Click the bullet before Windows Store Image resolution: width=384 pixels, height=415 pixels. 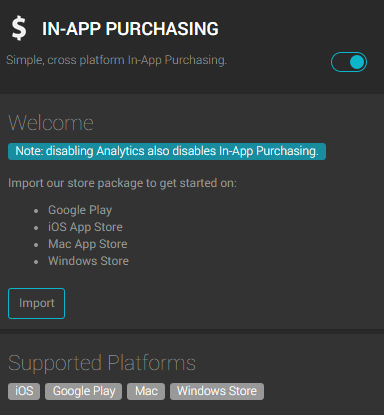pos(36,262)
